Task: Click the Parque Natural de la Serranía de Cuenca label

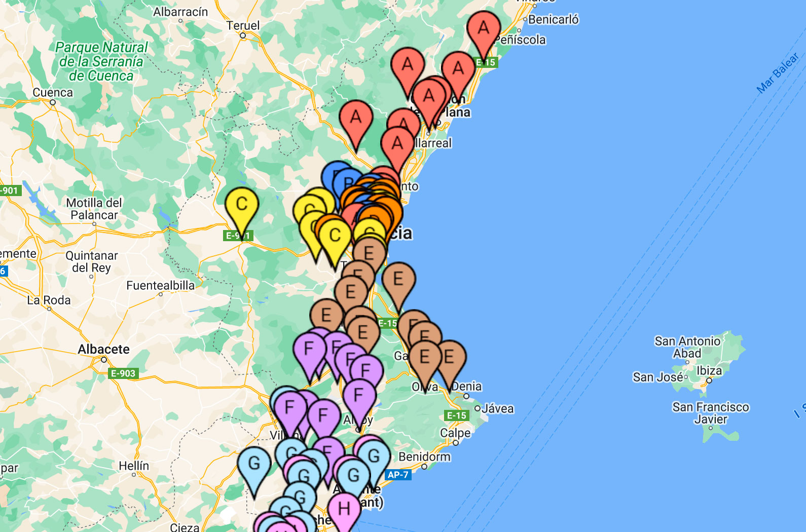Action: (x=101, y=61)
